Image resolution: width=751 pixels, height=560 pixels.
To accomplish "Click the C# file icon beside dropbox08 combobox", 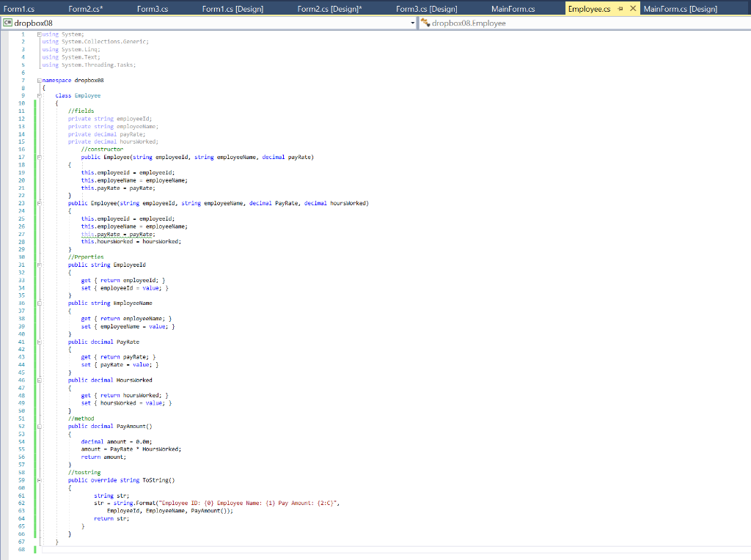I will (x=7, y=23).
